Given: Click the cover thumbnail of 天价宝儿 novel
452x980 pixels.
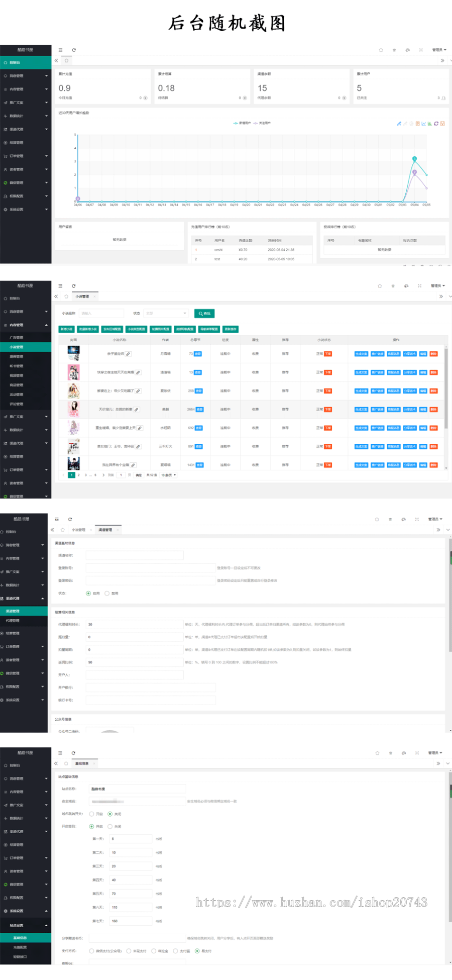Looking at the screenshot, I should [x=73, y=409].
